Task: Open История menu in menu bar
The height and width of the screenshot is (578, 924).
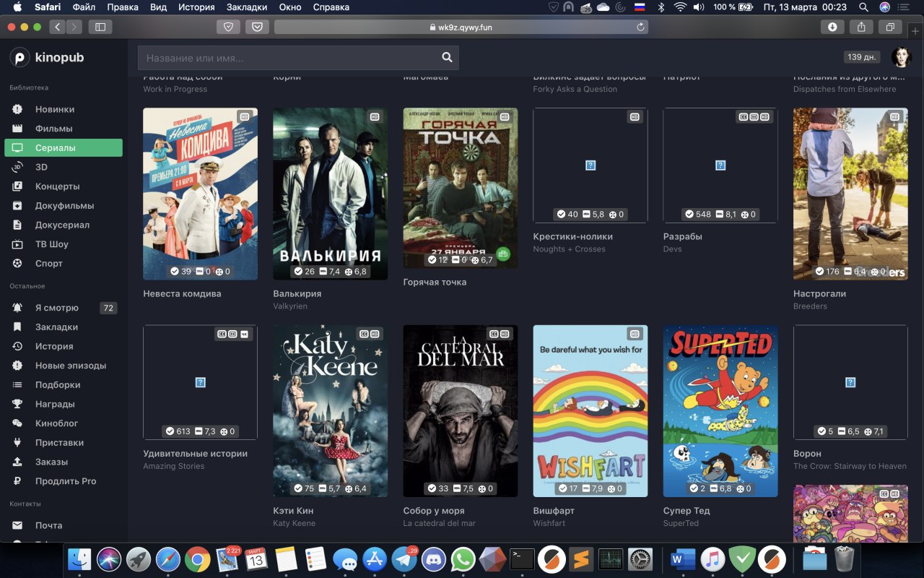Action: coord(196,7)
